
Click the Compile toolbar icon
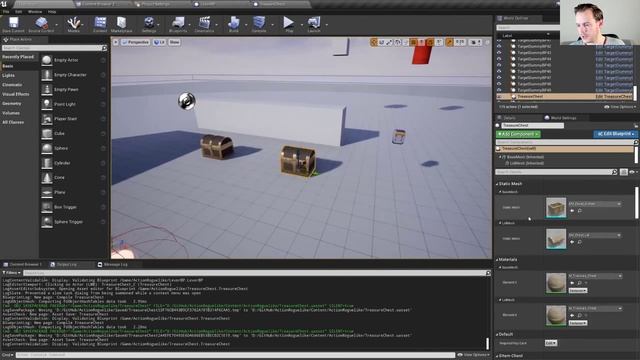tap(259, 22)
